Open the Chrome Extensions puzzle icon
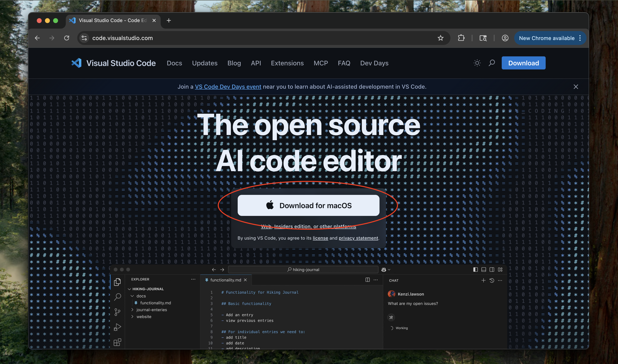The image size is (618, 364). pyautogui.click(x=461, y=38)
